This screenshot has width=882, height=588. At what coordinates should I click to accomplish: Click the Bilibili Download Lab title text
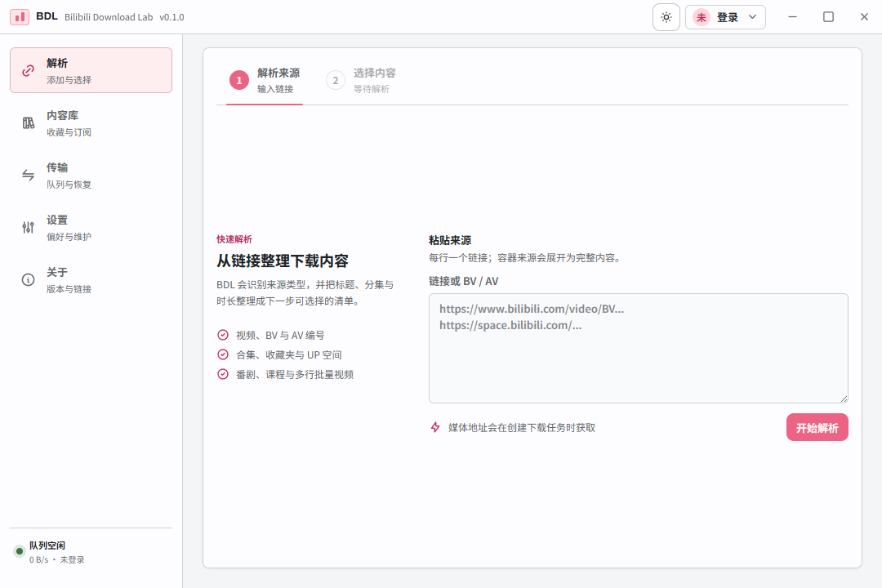point(109,17)
